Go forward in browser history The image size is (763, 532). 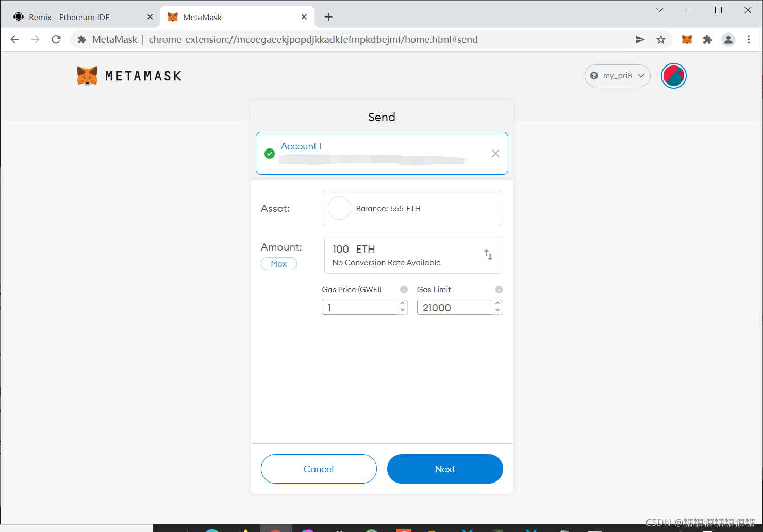click(35, 39)
